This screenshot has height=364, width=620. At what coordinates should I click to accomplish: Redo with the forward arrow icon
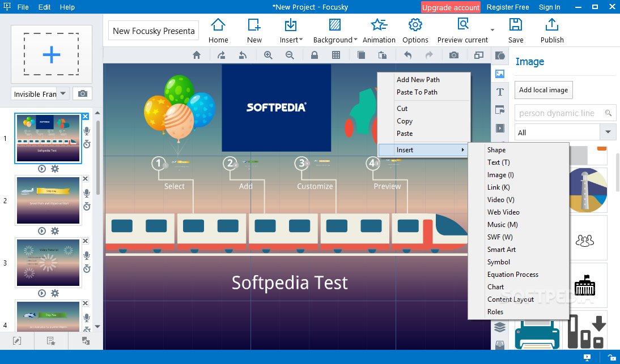(x=429, y=55)
